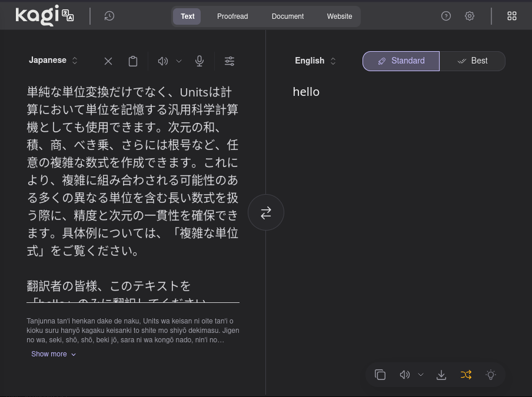Swap source and target languages
The image size is (532, 397).
pyautogui.click(x=266, y=212)
